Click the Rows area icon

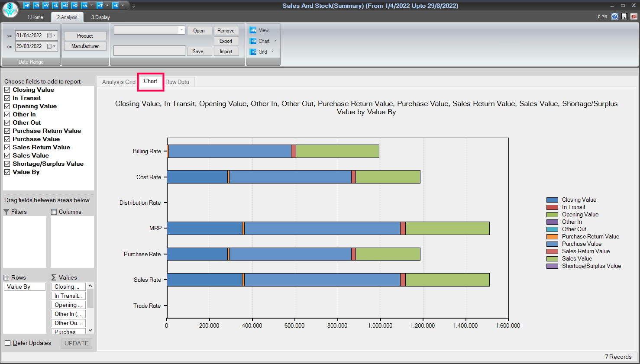pos(6,277)
